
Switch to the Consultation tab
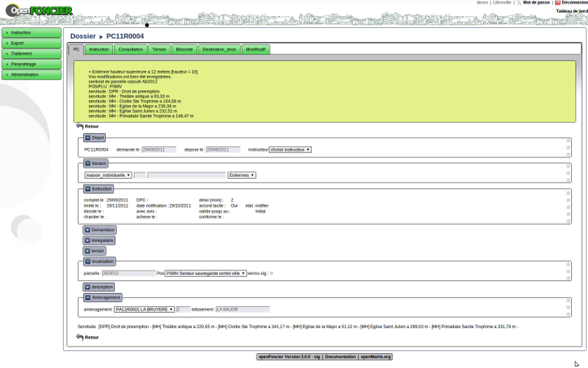tap(130, 49)
